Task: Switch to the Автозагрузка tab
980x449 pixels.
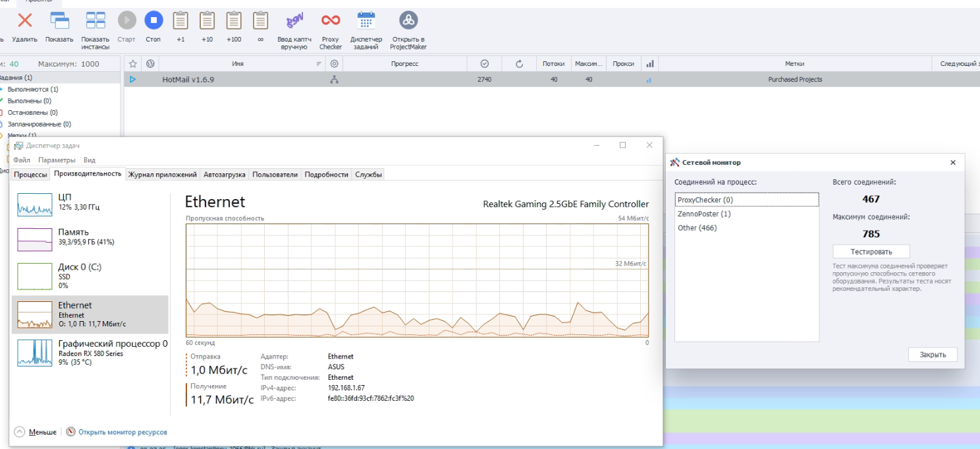Action: [x=225, y=175]
